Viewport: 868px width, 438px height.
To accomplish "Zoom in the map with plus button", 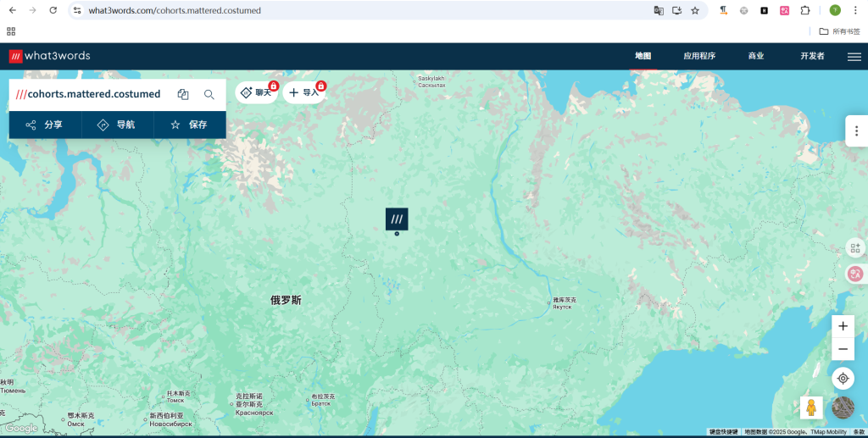I will click(843, 326).
